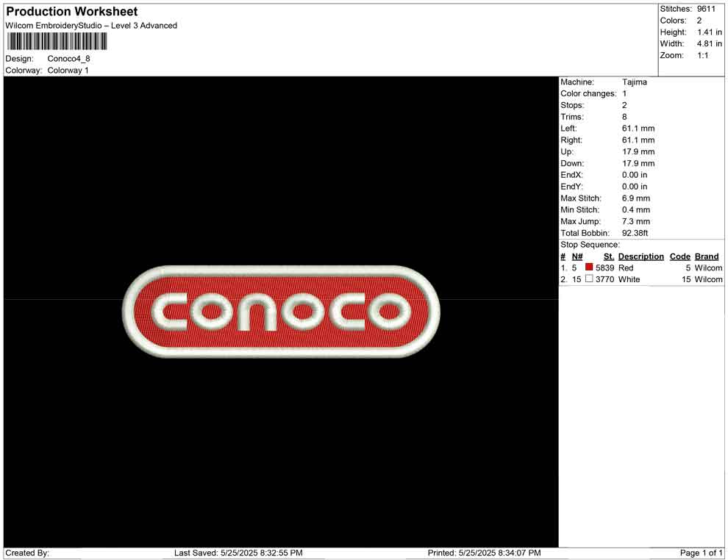Click the Zoom value 1:1
The height and width of the screenshot is (560, 728).
[x=703, y=55]
